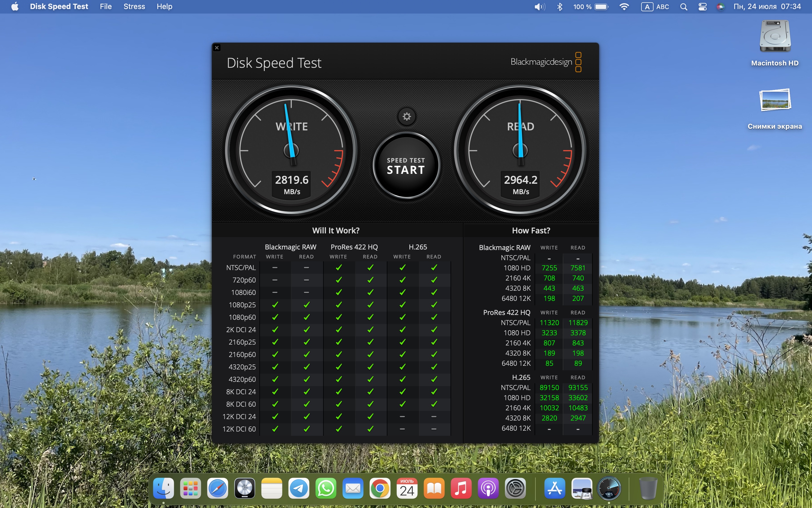Open the Apple menu
Screen dimensions: 812x508
pos(15,6)
